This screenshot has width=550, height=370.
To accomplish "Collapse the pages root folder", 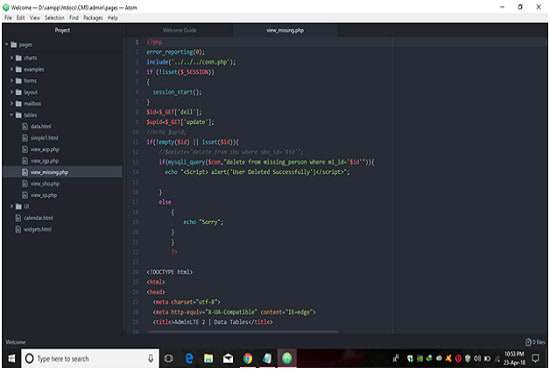I will [x=7, y=45].
